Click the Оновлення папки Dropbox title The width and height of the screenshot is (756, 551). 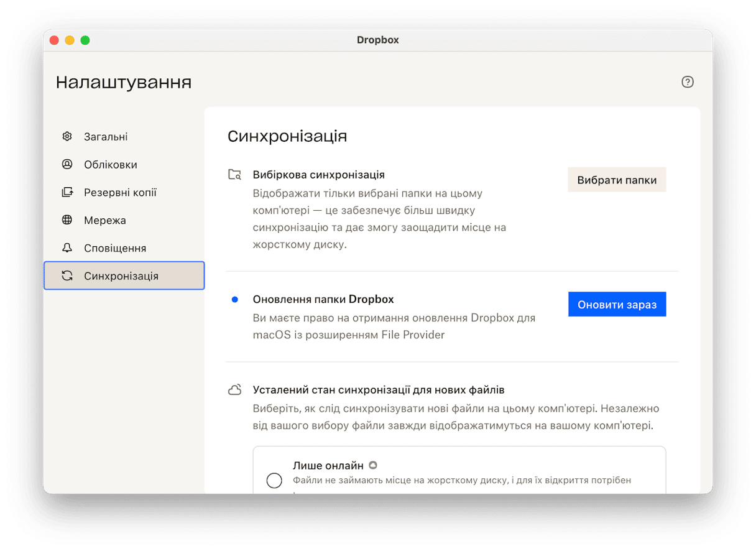pyautogui.click(x=323, y=299)
